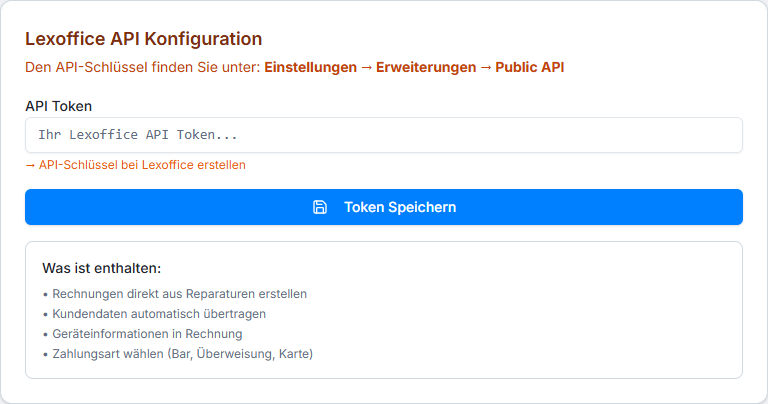Image resolution: width=768 pixels, height=404 pixels.
Task: Click 'Den API-Schlüssel finden Sie unter:' text
Action: point(143,67)
